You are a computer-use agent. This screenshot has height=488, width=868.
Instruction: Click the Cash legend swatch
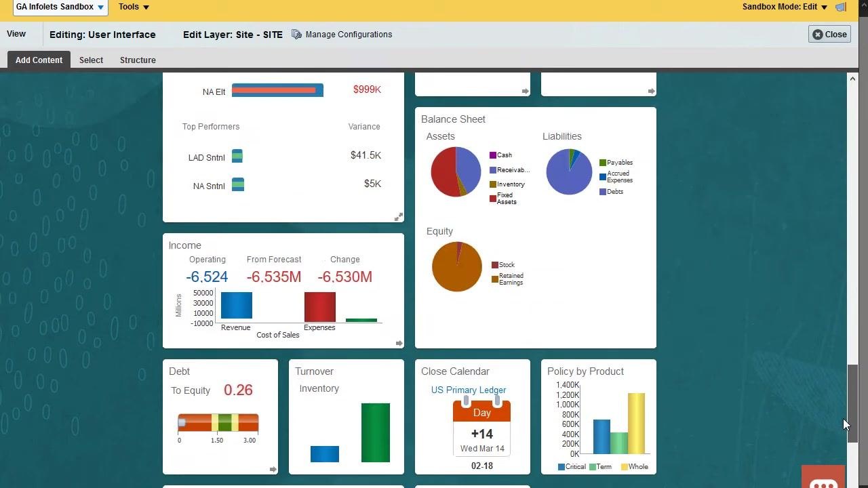[493, 155]
